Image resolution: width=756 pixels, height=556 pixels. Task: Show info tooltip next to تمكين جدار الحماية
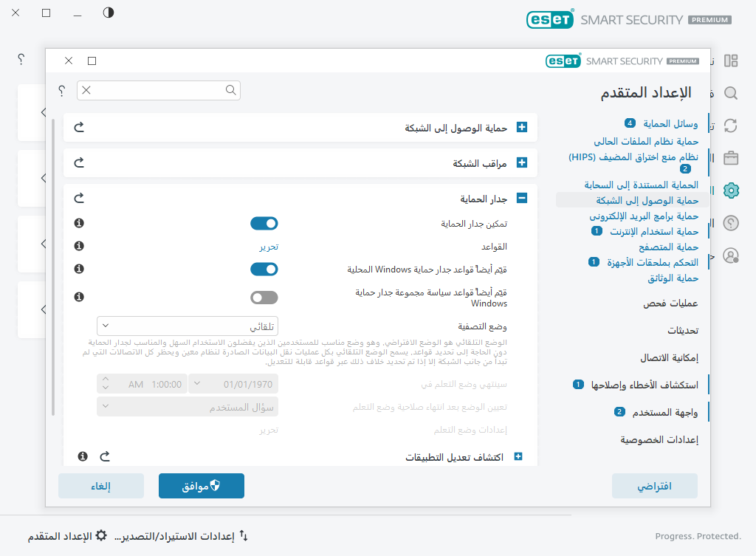79,222
